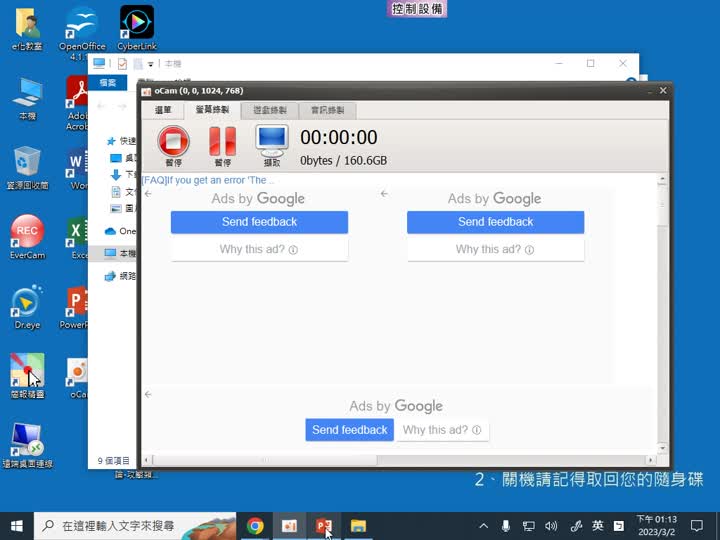720x540 pixels.
Task: Open File Explorer from the taskbar
Action: pyautogui.click(x=358, y=526)
